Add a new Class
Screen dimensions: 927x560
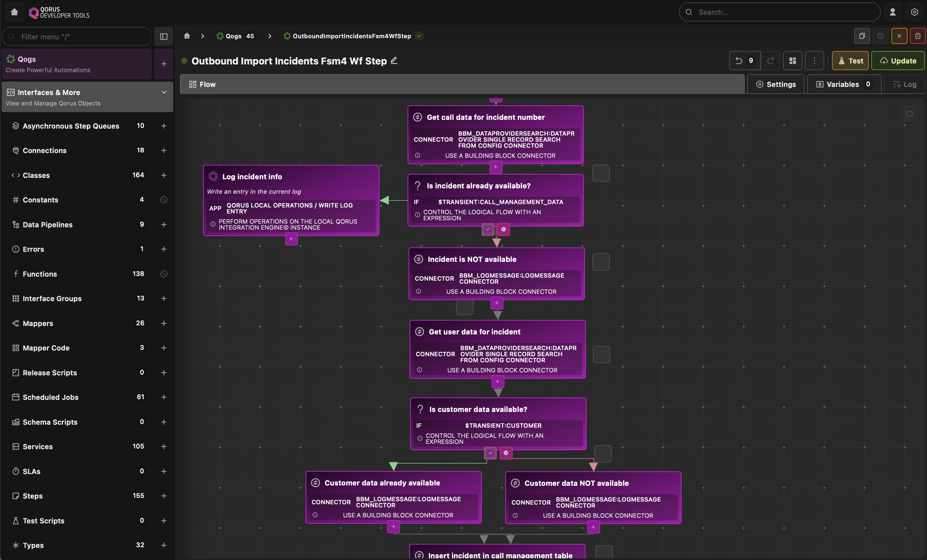coord(164,175)
